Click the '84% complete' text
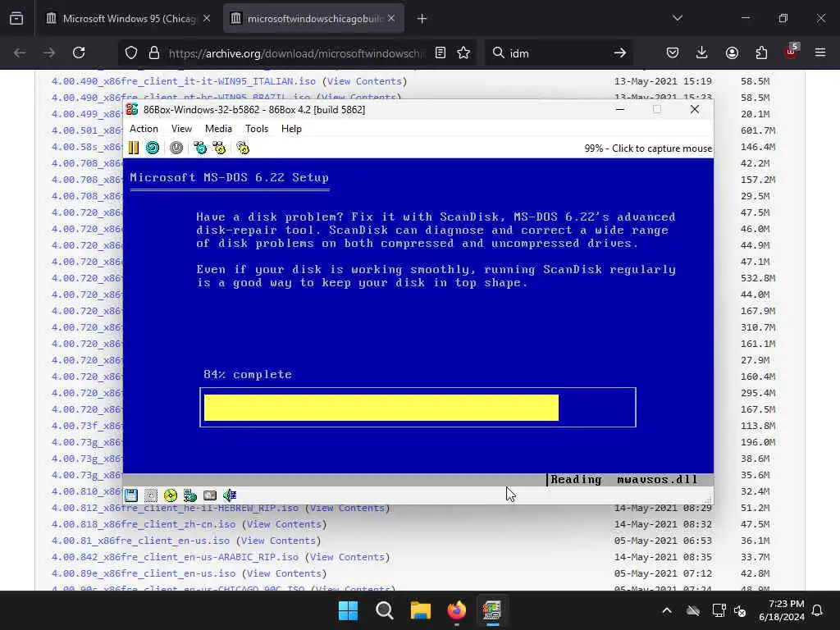Viewport: 840px width, 630px height. 248,374
